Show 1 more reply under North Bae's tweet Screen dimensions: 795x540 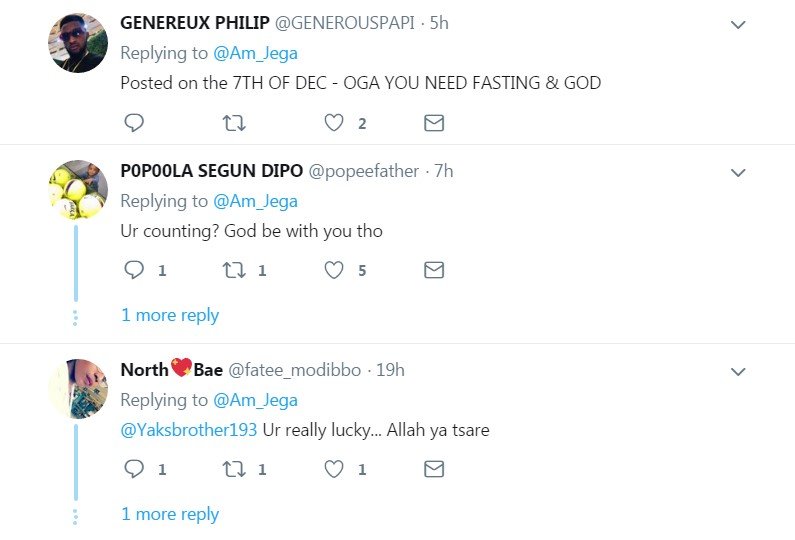[x=170, y=514]
